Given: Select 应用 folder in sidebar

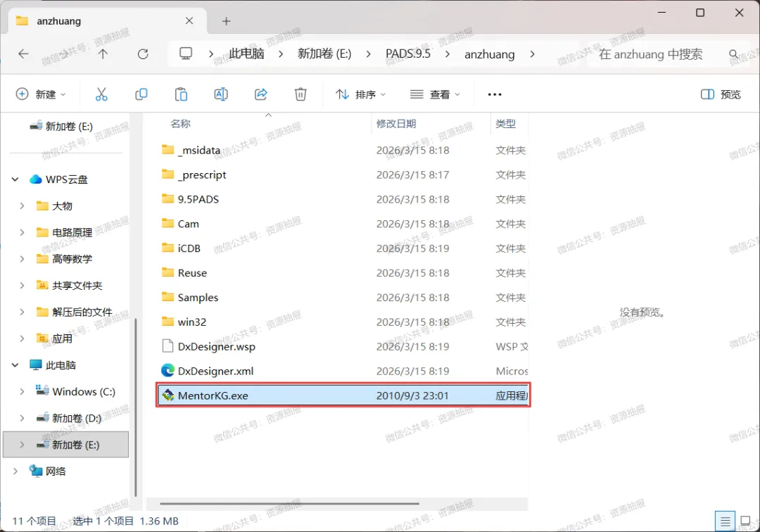Looking at the screenshot, I should click(62, 338).
